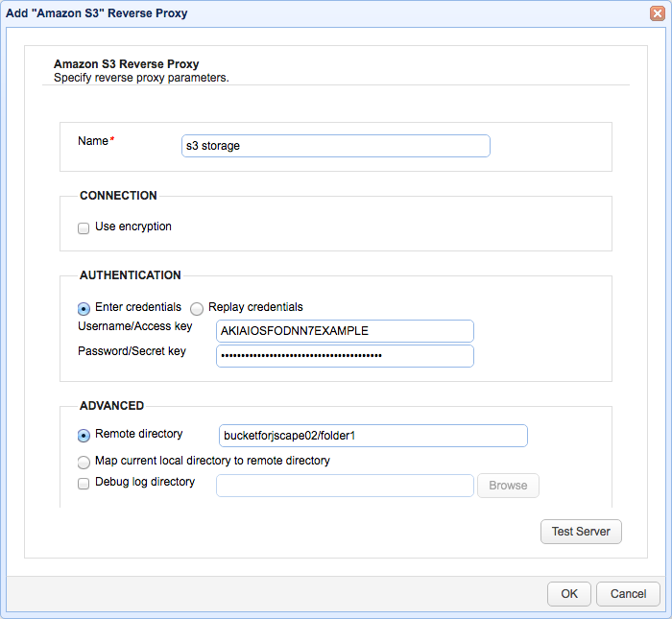Screen dimensions: 672x619
Task: Tick the Debug log directory checkbox
Action: pyautogui.click(x=84, y=484)
